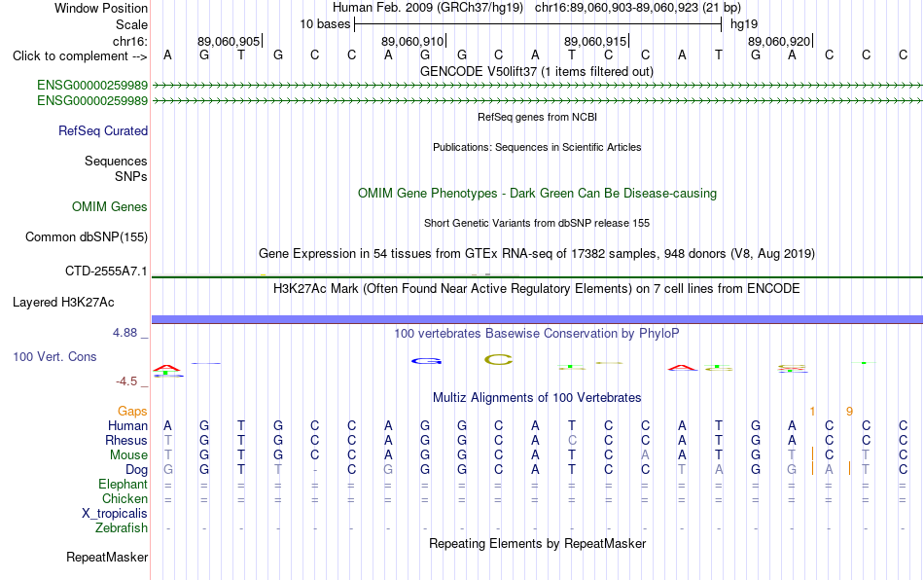Open the SNPs track label
This screenshot has width=924, height=580.
pyautogui.click(x=131, y=176)
